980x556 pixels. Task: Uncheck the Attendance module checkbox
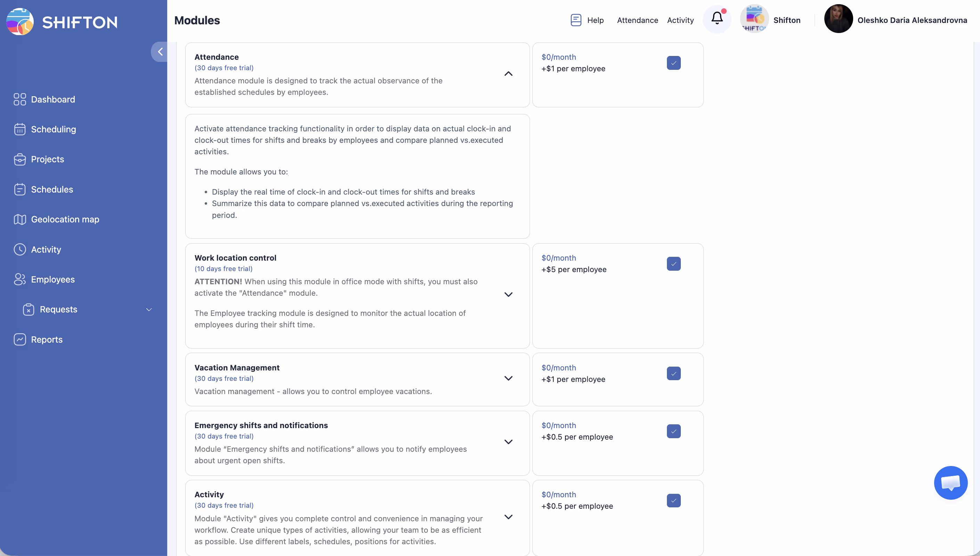pyautogui.click(x=673, y=63)
